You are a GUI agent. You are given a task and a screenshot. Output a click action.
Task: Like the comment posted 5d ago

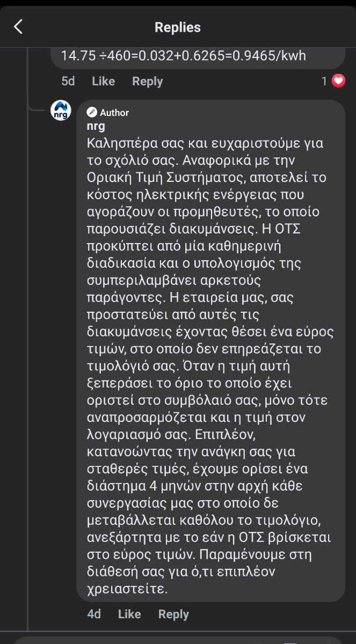point(103,81)
